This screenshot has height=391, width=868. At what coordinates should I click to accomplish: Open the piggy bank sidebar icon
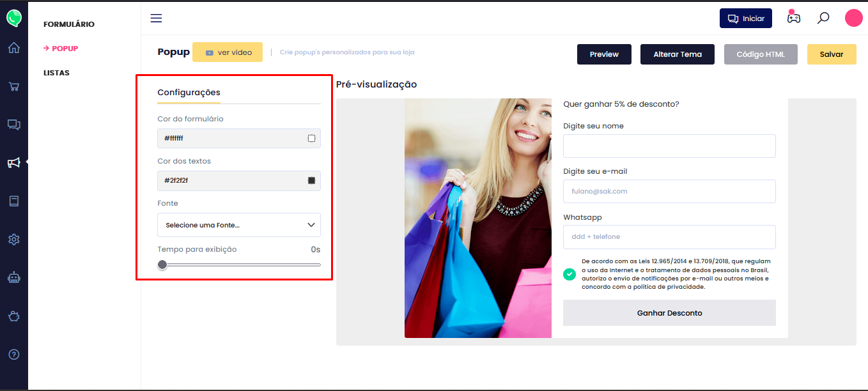13,316
